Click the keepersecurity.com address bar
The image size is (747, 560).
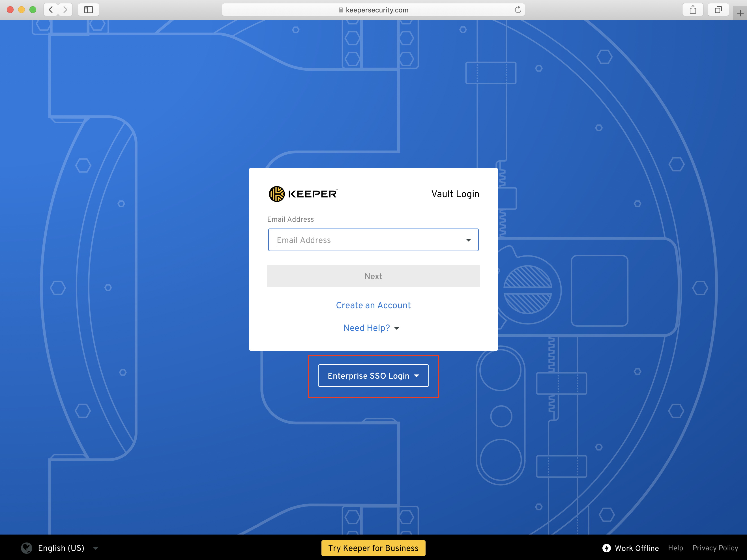[x=373, y=10]
